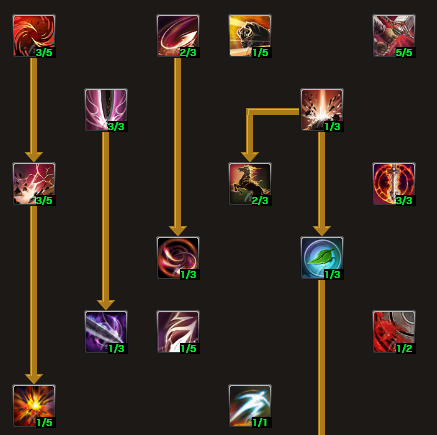The height and width of the screenshot is (435, 437).
Task: Select the dark swirling vortex skill 1/3
Action: point(178,258)
